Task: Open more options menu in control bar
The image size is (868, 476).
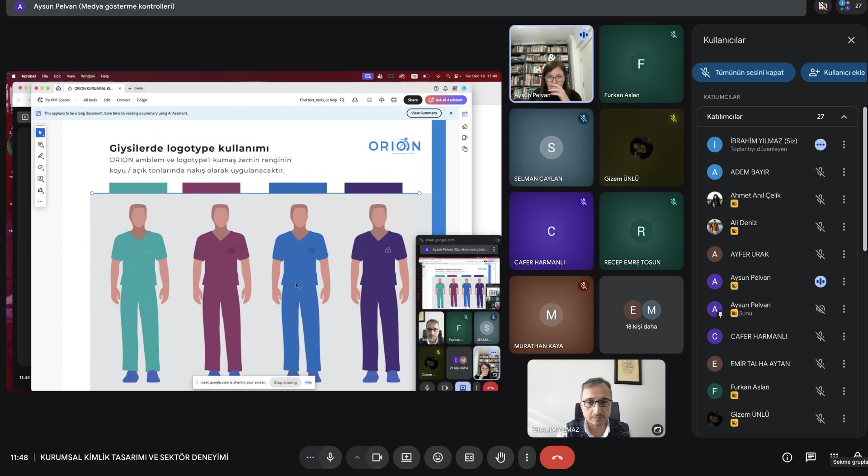Action: tap(527, 457)
